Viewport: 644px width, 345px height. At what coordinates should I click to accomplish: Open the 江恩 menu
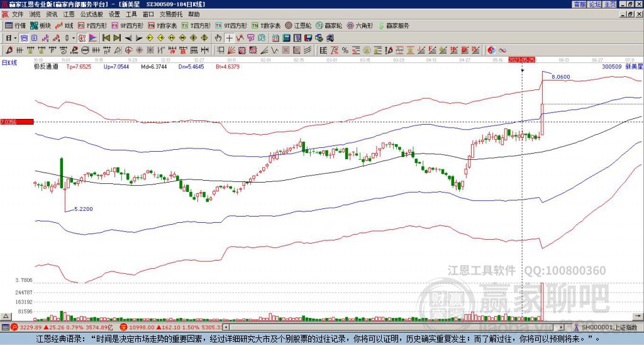[x=69, y=14]
